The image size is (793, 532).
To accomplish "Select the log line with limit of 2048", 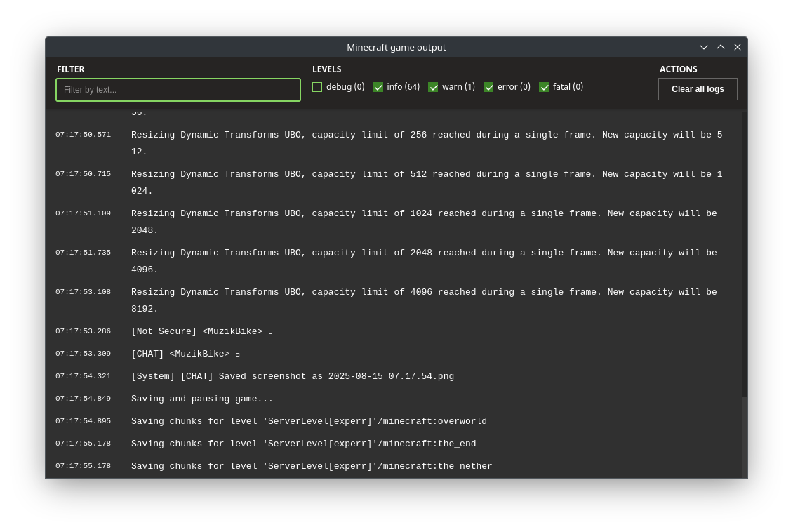I will 424,261.
